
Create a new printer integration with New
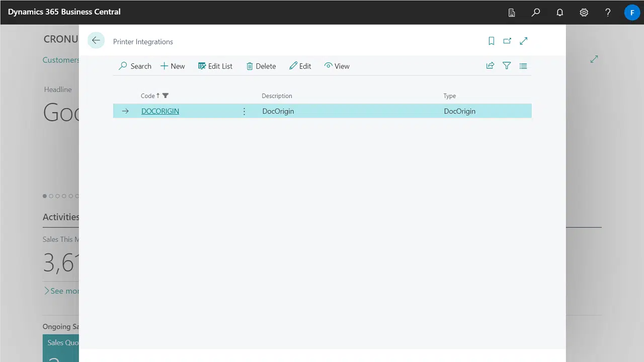pyautogui.click(x=172, y=66)
